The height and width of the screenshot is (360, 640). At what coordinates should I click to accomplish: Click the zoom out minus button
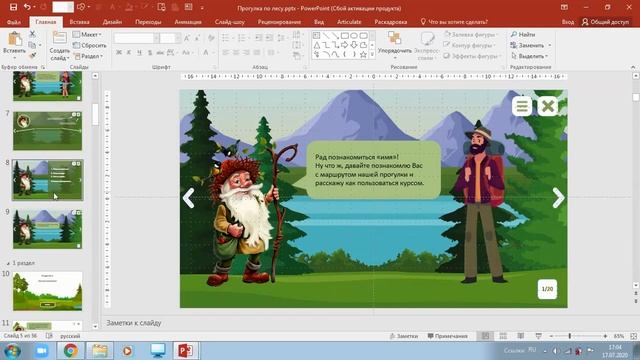551,336
